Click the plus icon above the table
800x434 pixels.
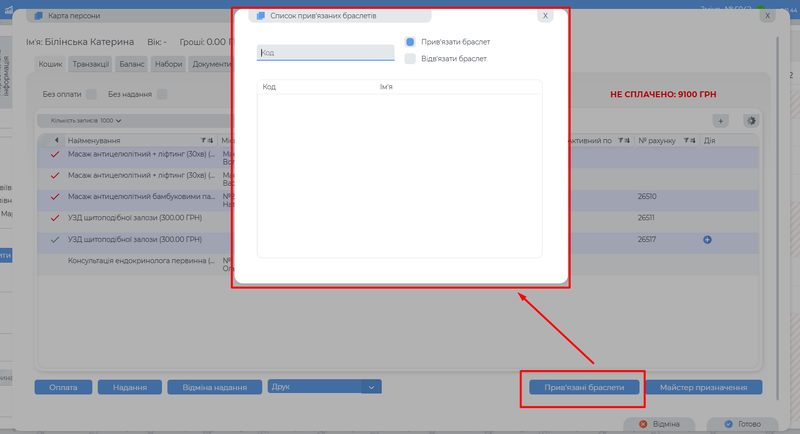pyautogui.click(x=720, y=120)
